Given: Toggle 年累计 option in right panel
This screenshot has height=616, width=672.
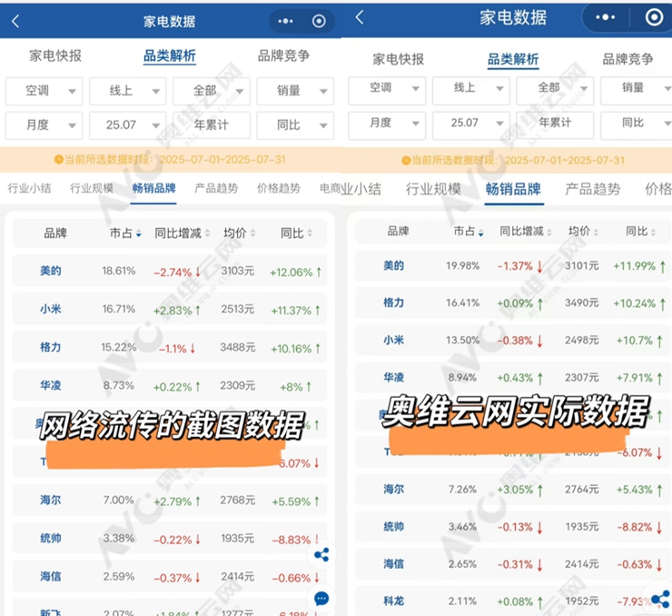Looking at the screenshot, I should pos(555,124).
